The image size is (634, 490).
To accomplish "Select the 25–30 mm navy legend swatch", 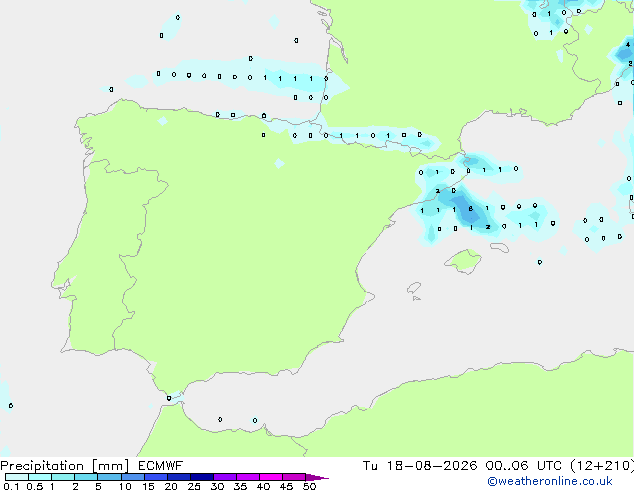I will [202, 477].
